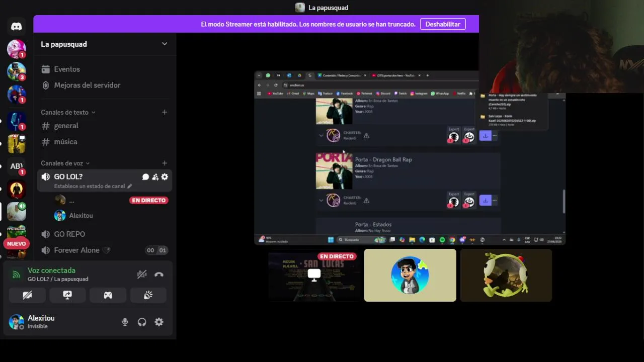Create channel plus beside Canales de texto
This screenshot has width=644, height=362.
[x=165, y=112]
